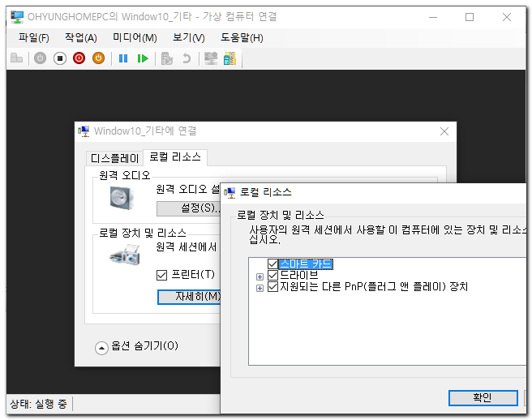Open the 미디어(M) menu
This screenshot has height=420, width=532.
135,37
